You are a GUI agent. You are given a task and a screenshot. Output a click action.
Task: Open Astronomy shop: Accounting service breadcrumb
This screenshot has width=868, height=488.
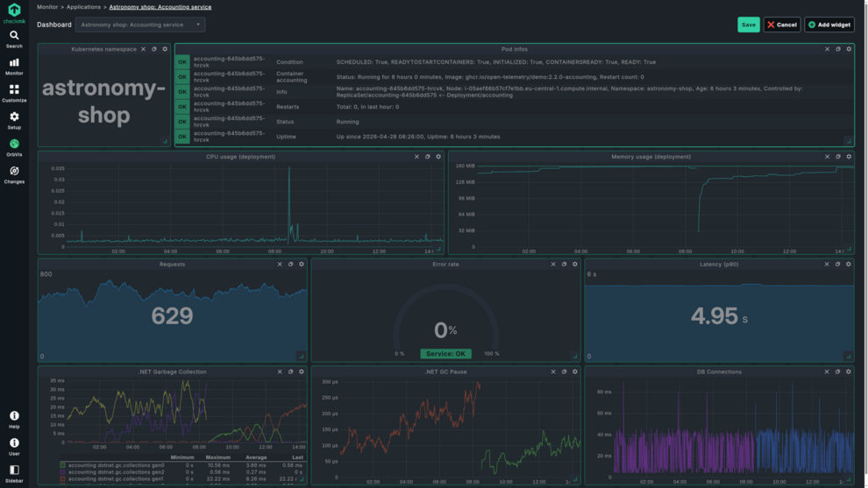pos(160,7)
